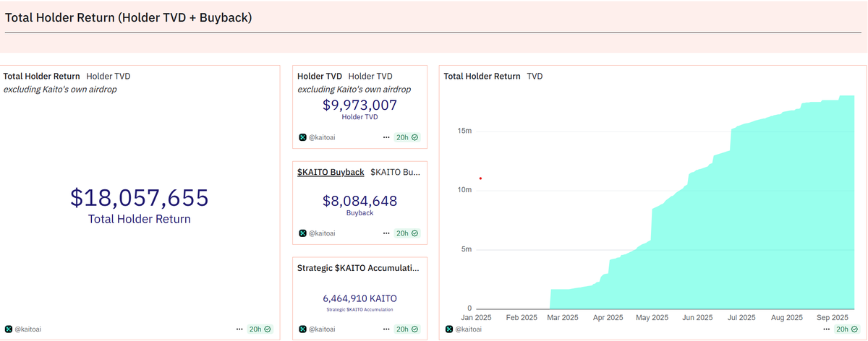
Task: Open the three-dot menu on Holder TVD panel
Action: (x=387, y=137)
